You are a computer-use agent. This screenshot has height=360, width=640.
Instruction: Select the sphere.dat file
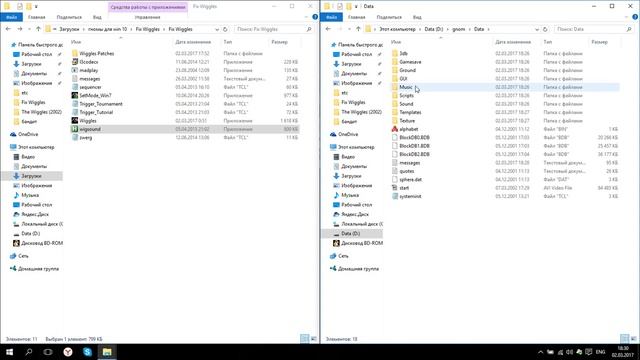click(410, 180)
